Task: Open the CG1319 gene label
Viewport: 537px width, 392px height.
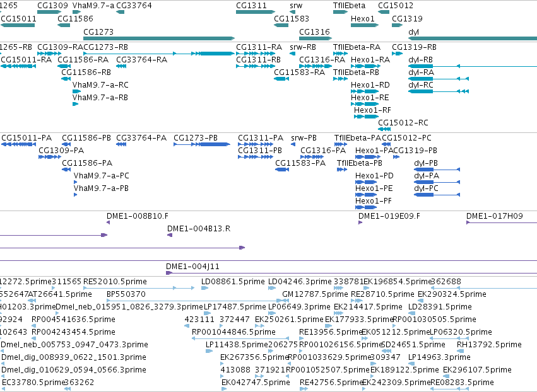Action: tap(407, 18)
